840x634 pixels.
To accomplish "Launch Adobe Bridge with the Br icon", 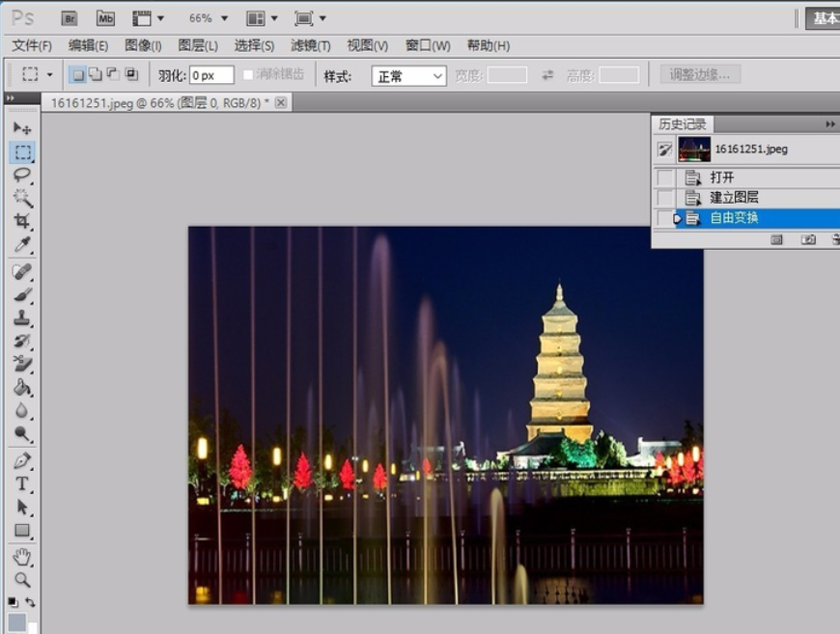I will [70, 18].
